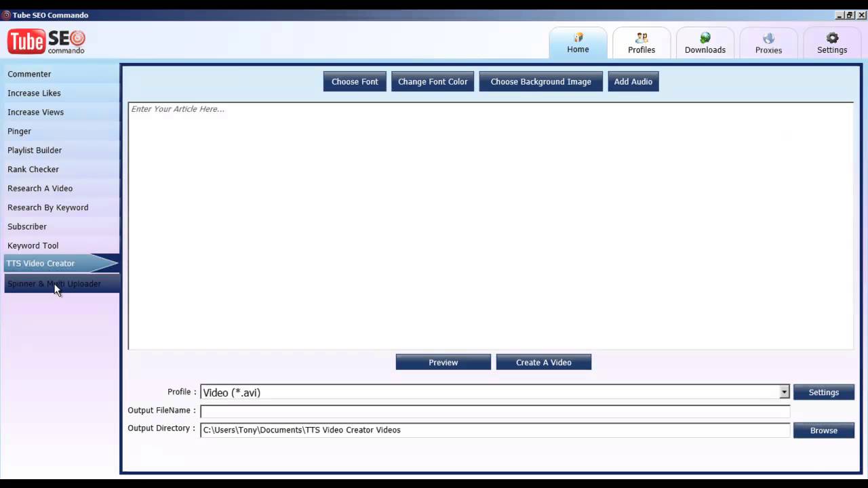This screenshot has width=868, height=488.
Task: Click the Preview button
Action: [443, 362]
